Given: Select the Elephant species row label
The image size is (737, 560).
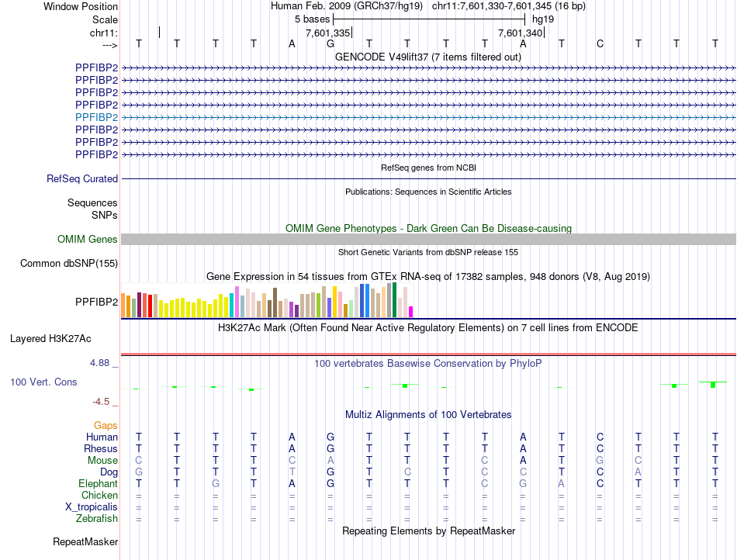Looking at the screenshot, I should pos(99,483).
